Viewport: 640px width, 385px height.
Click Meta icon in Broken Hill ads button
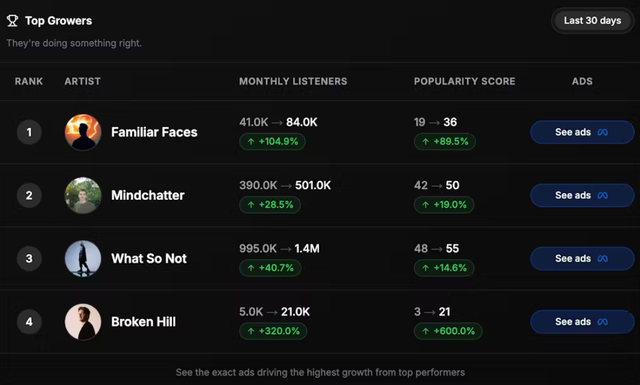tap(602, 322)
